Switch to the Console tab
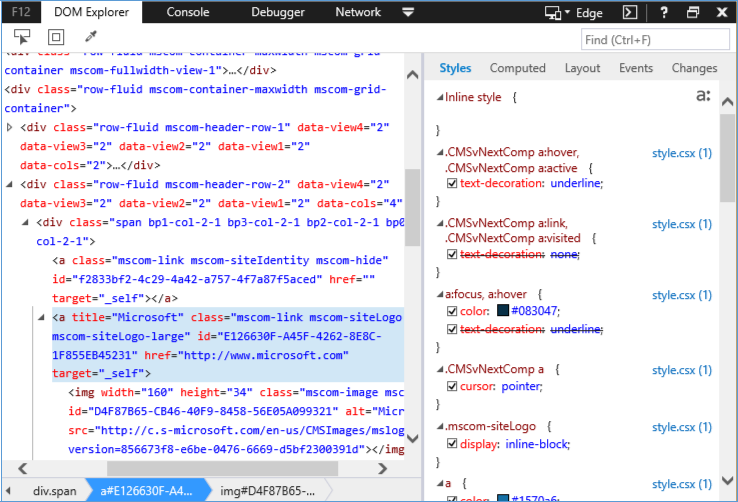 pyautogui.click(x=188, y=13)
